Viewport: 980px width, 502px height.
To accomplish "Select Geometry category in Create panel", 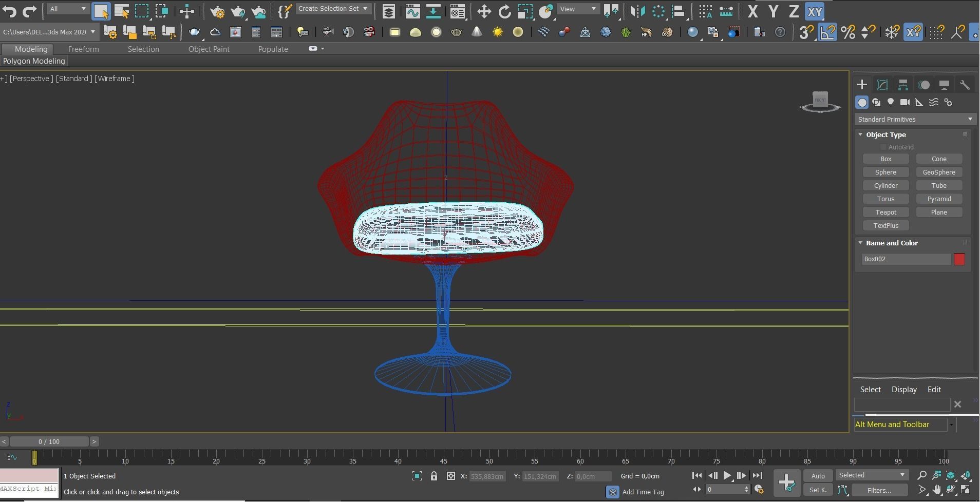I will pos(862,102).
